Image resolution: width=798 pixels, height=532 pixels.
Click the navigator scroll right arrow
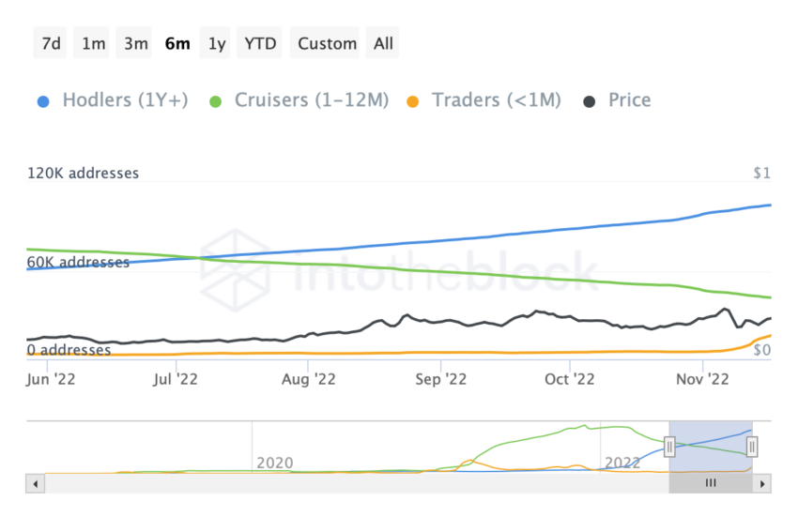tap(762, 483)
